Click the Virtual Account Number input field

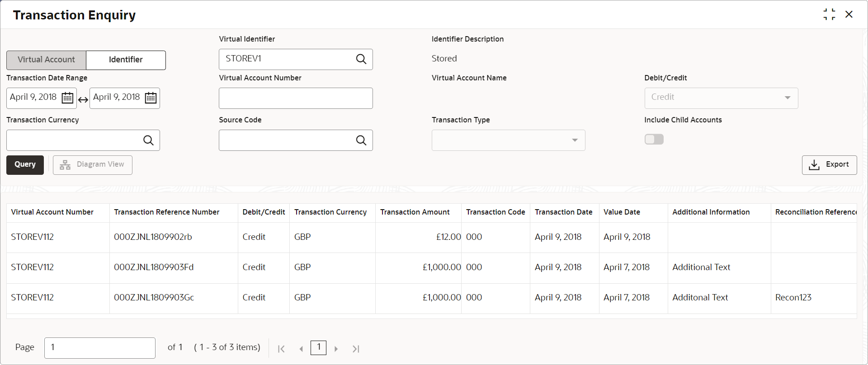point(296,98)
